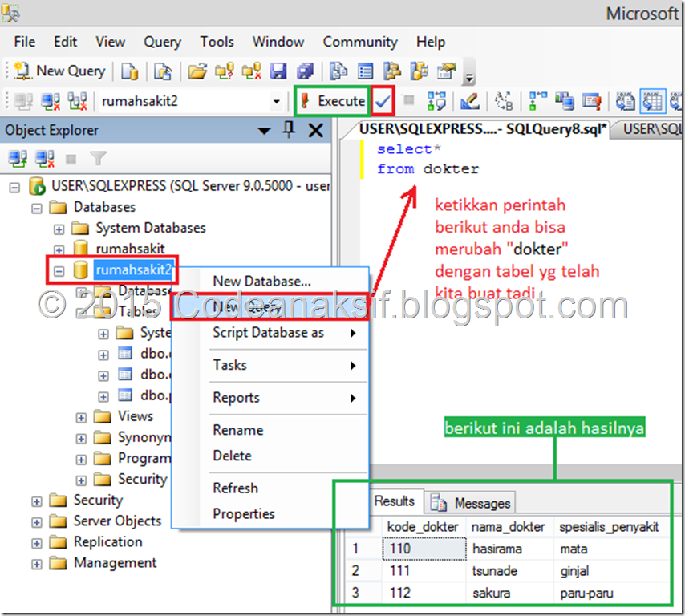The image size is (685, 616).
Task: Click the Save floppy disk icon
Action: point(278,71)
